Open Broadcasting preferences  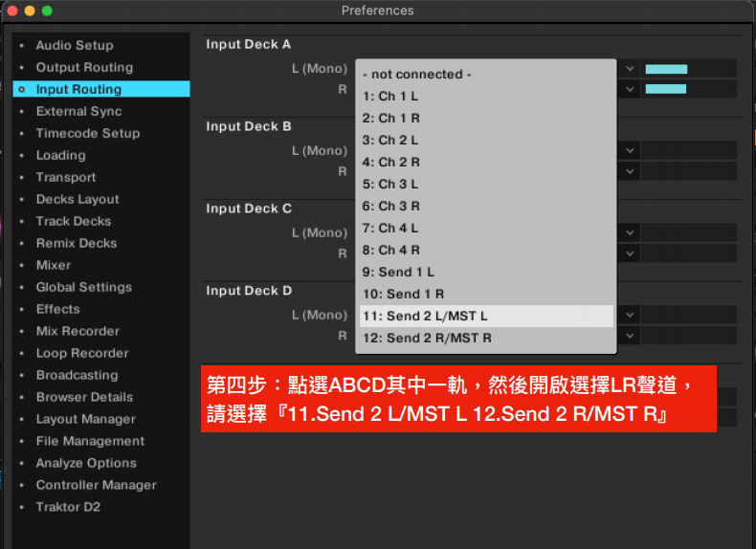[77, 375]
